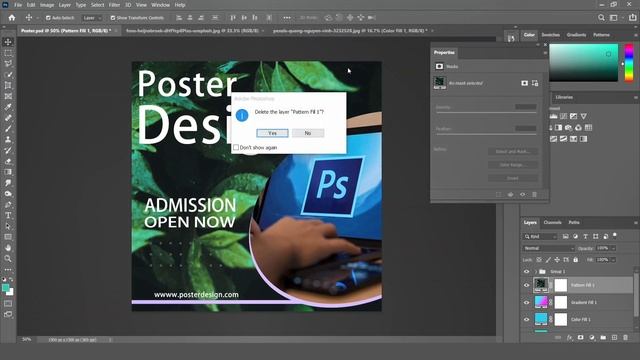Click the Delete layer trash icon

pos(625,338)
